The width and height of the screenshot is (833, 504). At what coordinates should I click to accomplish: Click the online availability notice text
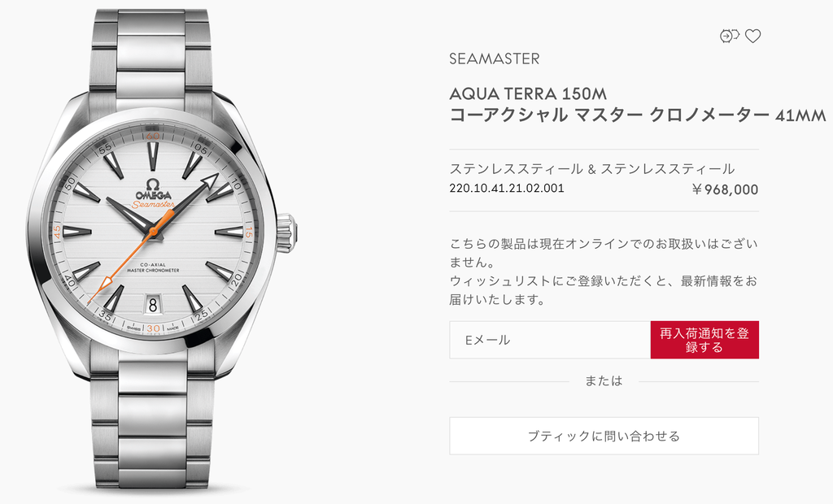[x=604, y=272]
